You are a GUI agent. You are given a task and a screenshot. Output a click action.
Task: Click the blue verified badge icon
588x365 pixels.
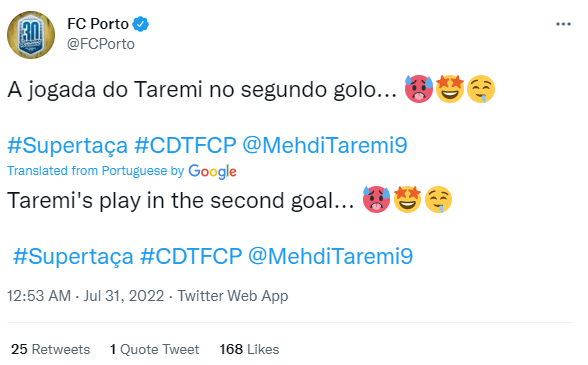141,24
